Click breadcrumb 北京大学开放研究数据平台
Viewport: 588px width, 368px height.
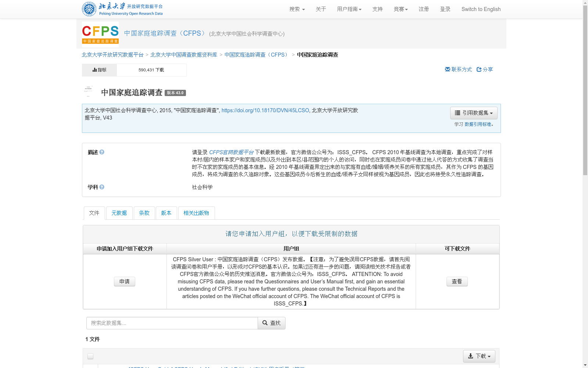coord(112,54)
